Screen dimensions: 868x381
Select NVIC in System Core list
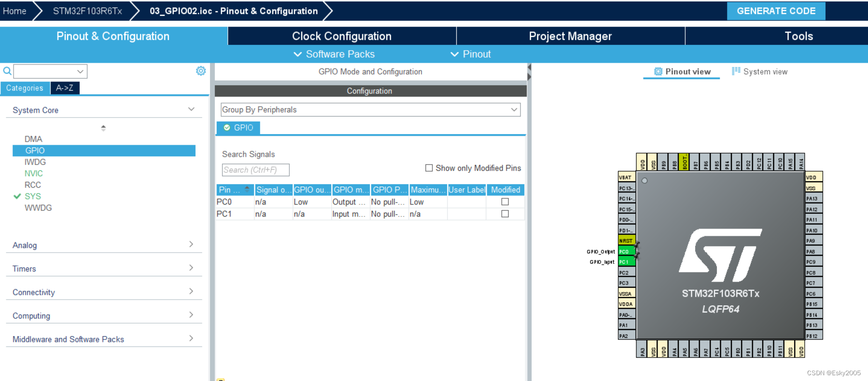point(34,173)
